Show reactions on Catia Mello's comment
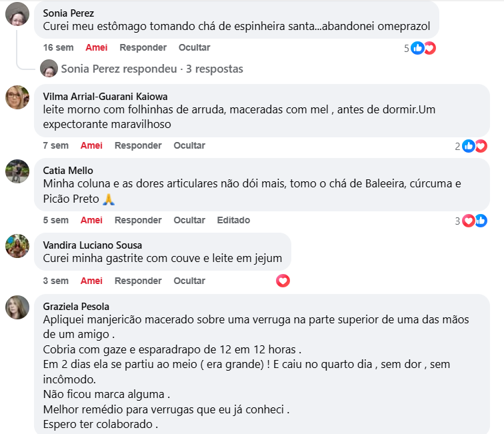 tap(474, 221)
